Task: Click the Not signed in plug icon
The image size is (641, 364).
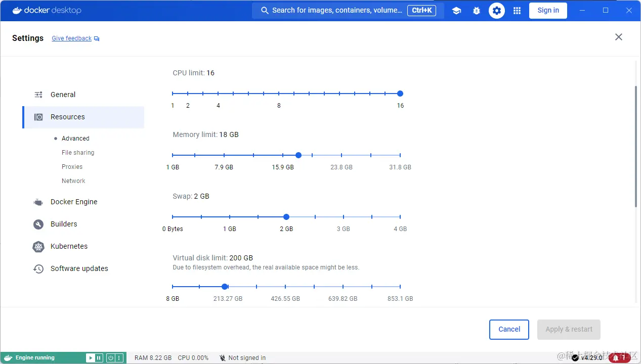Action: click(223, 358)
